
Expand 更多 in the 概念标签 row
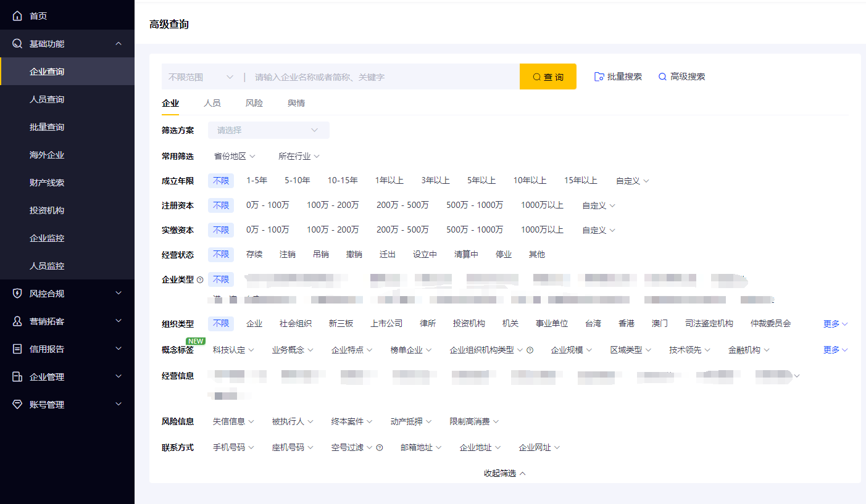[x=836, y=350]
